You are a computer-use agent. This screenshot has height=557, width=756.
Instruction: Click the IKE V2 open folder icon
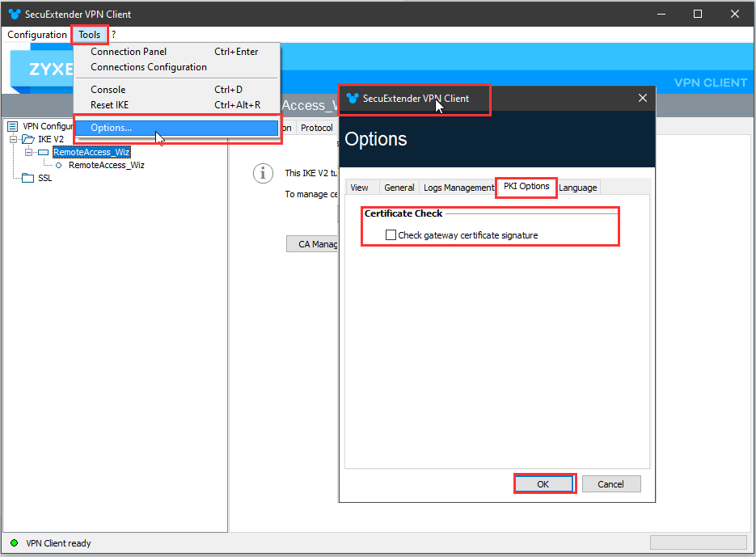[x=28, y=139]
